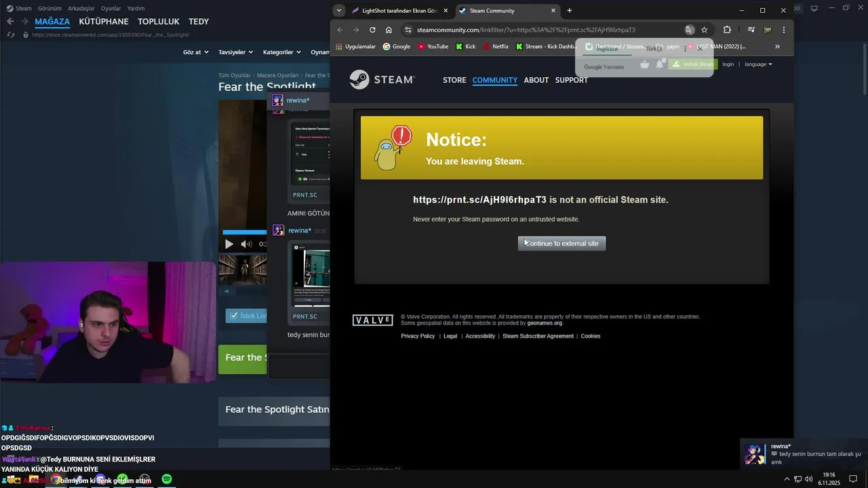This screenshot has height=488, width=868.
Task: Open the geonames.org link
Action: pos(545,323)
